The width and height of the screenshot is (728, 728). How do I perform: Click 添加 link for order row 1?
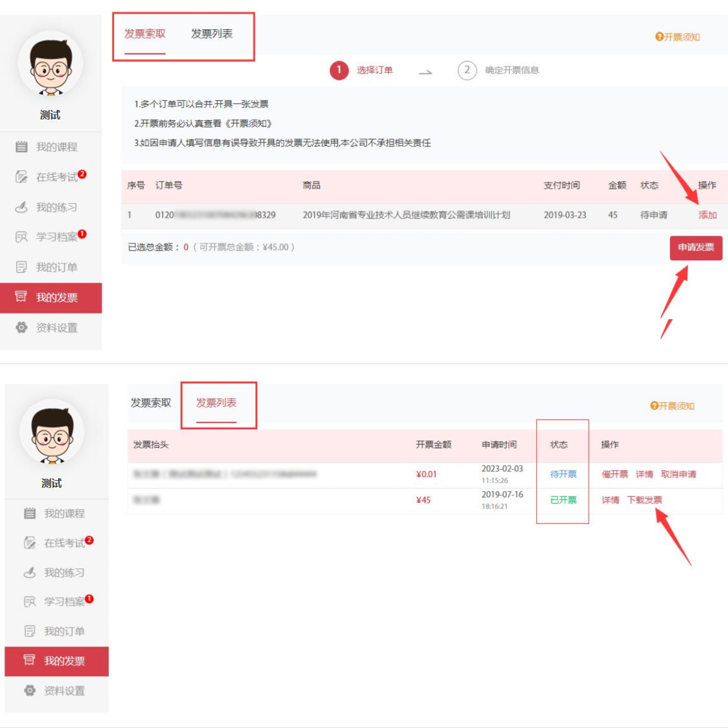pos(707,215)
